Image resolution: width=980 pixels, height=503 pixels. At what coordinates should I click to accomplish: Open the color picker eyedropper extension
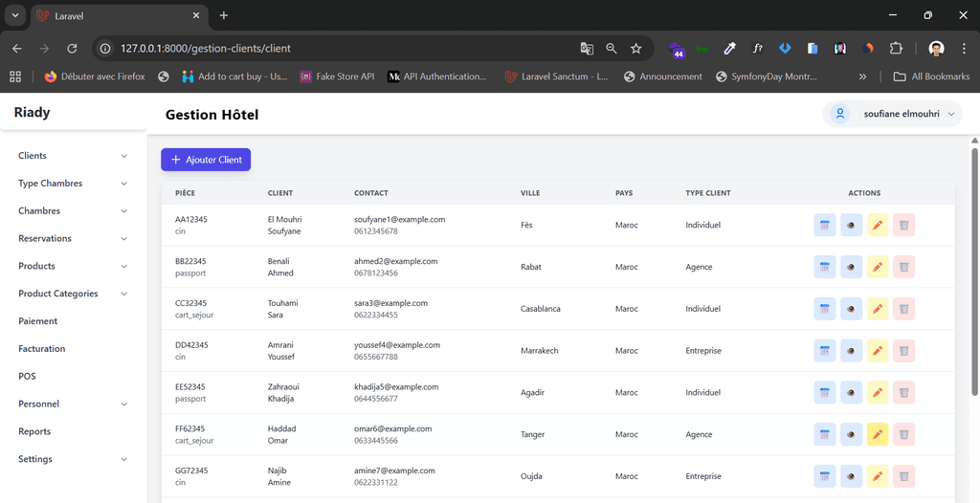pos(730,48)
